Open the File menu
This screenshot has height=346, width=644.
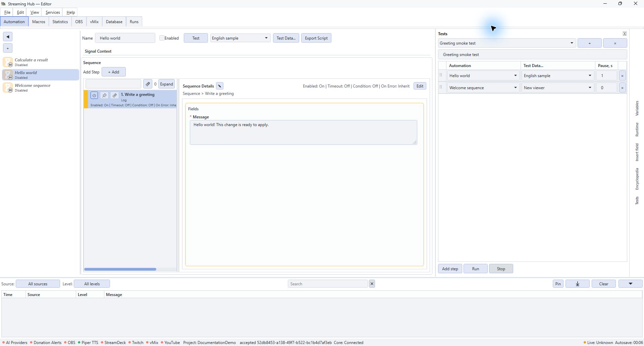[7, 12]
